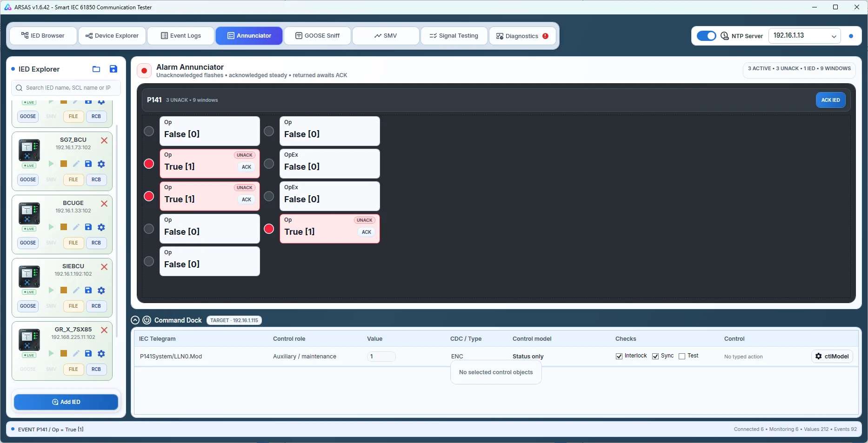Collapse the Command Dock with chevron
The width and height of the screenshot is (868, 443).
click(135, 320)
